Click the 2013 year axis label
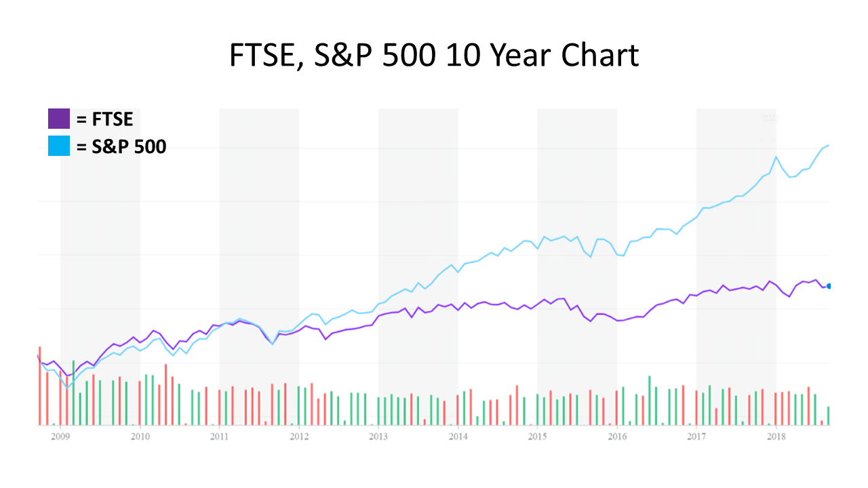Screen dimensions: 868x488 (x=378, y=436)
